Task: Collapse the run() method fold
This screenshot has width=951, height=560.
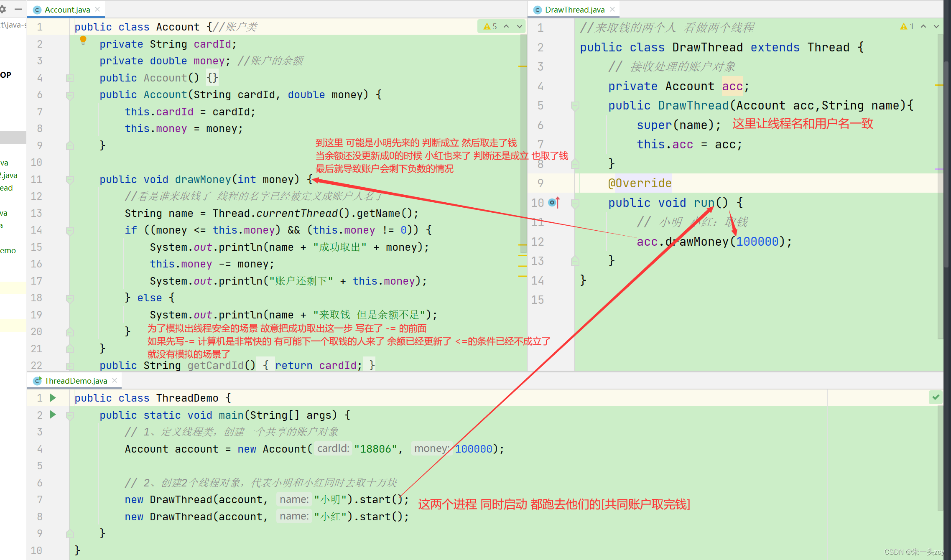Action: 575,204
